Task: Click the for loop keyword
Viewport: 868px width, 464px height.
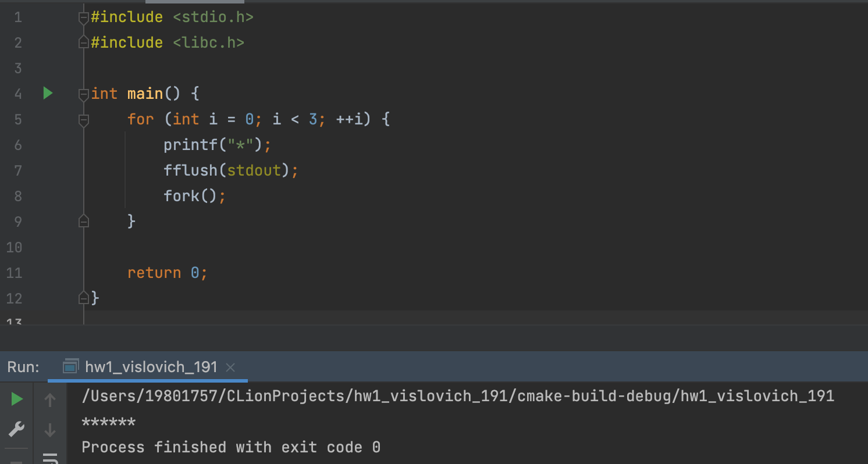Action: (141, 119)
